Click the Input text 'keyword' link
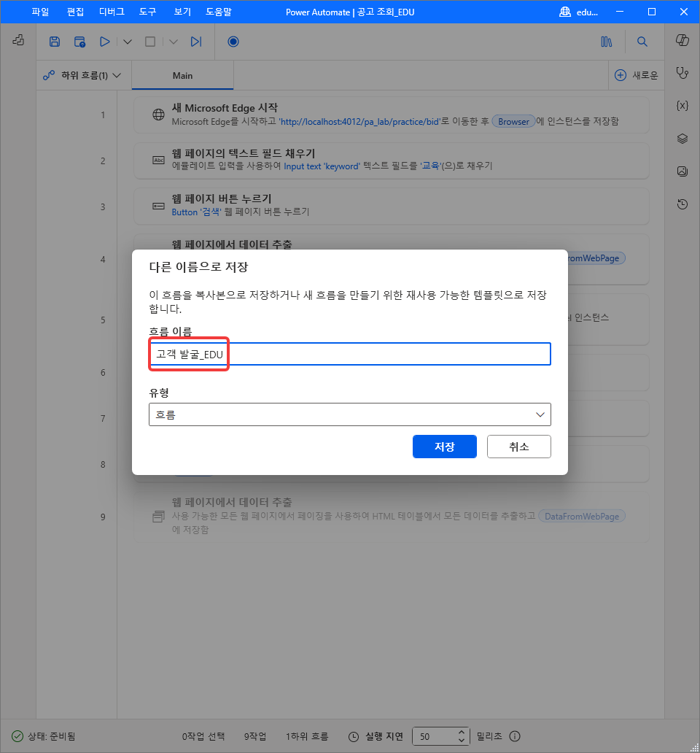 pyautogui.click(x=322, y=166)
